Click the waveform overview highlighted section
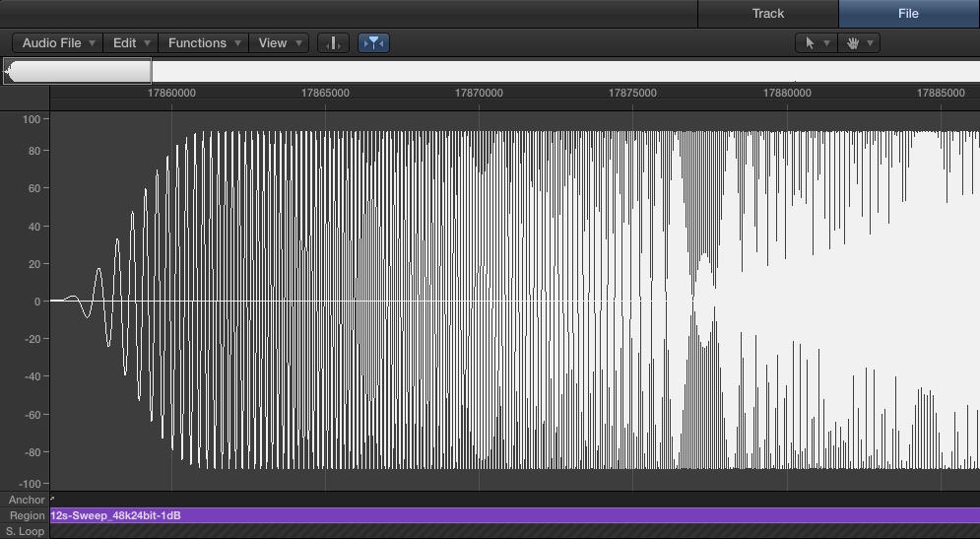Image resolution: width=980 pixels, height=539 pixels. coord(78,71)
